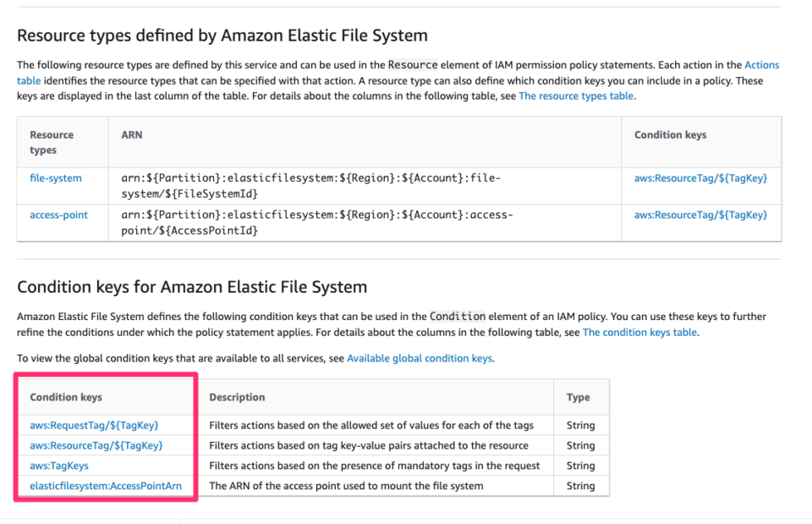
Task: Click the Description column header
Action: coord(233,397)
